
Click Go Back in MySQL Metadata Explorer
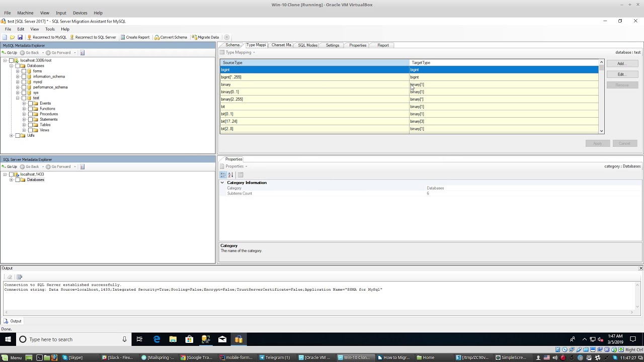pos(29,53)
